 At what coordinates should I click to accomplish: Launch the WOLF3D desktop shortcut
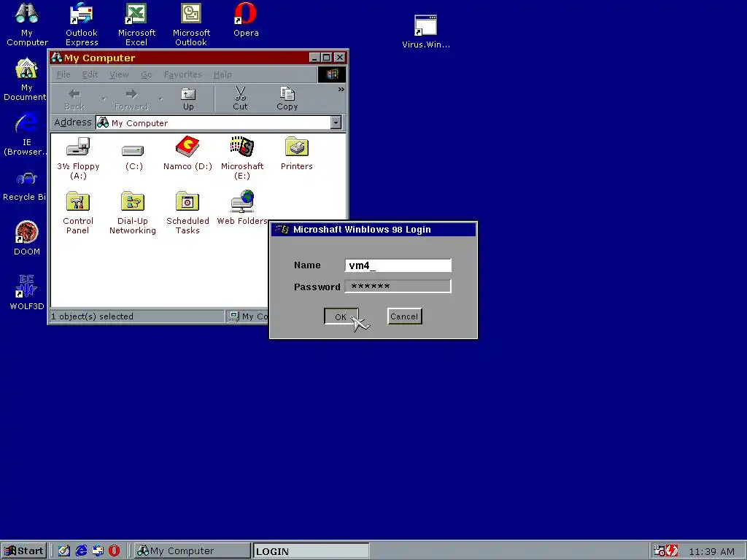pos(27,292)
